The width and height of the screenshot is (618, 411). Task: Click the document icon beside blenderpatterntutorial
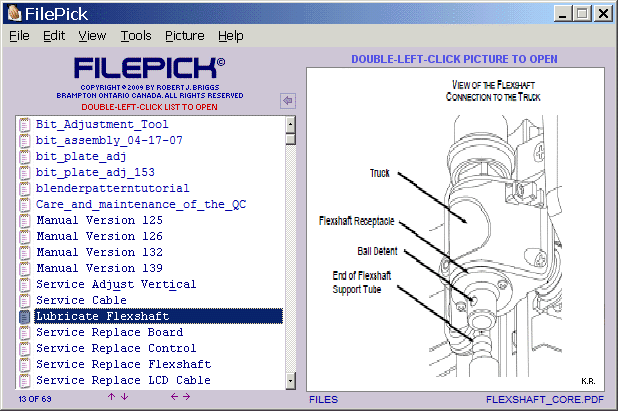tap(24, 188)
